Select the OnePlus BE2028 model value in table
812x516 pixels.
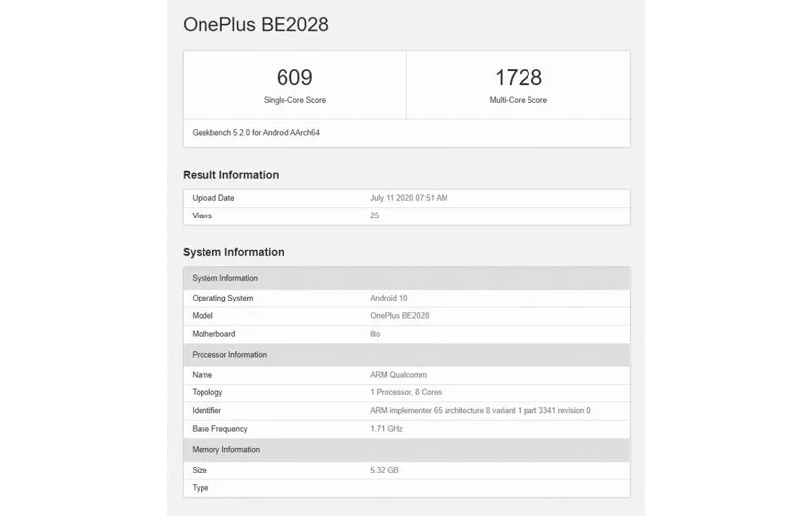tap(399, 315)
